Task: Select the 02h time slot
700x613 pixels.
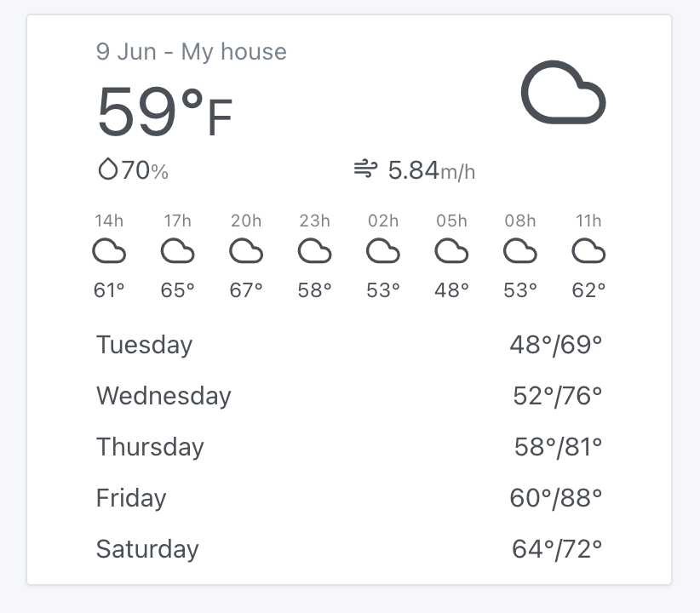Action: 382,221
